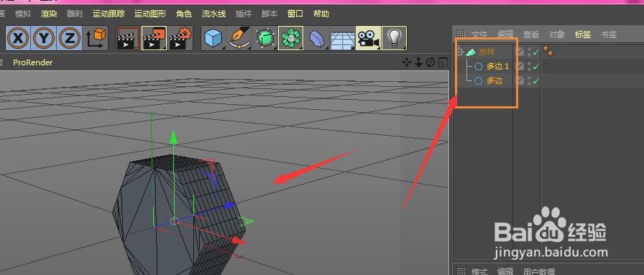Open the 脚本 menu
644x275 pixels.
coord(270,14)
